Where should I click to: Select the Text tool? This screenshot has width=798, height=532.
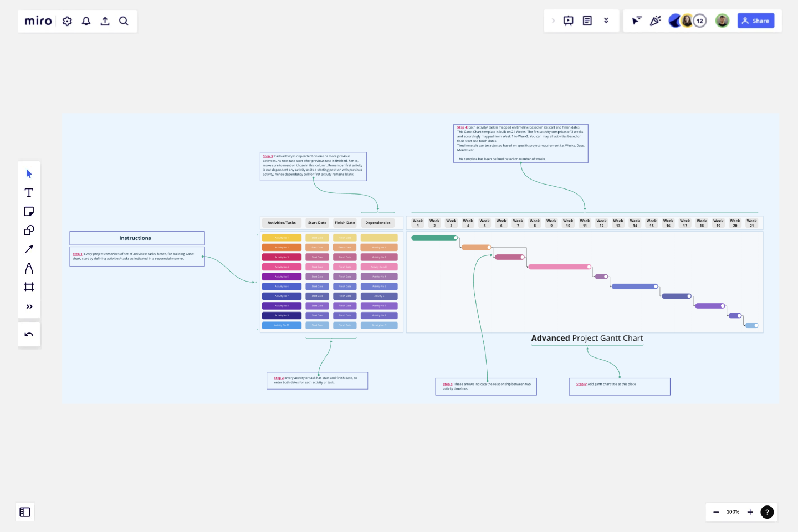29,192
